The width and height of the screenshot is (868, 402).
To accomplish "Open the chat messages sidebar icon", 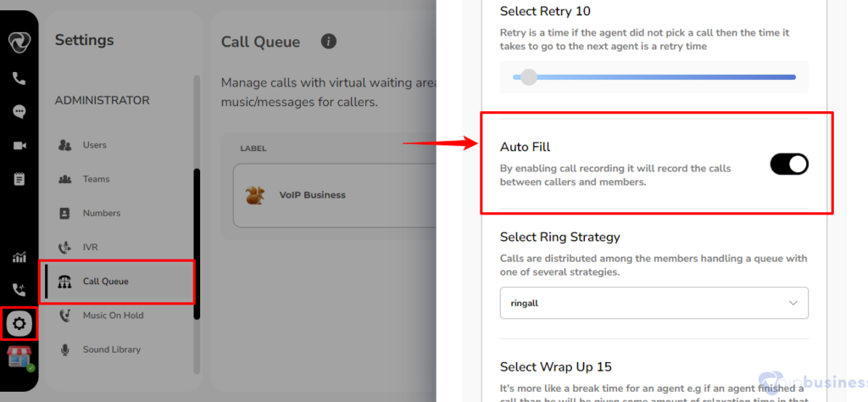I will point(19,112).
